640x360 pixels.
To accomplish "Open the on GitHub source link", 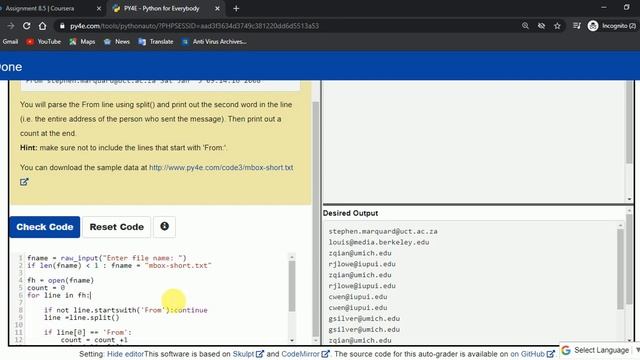I will coord(532,354).
